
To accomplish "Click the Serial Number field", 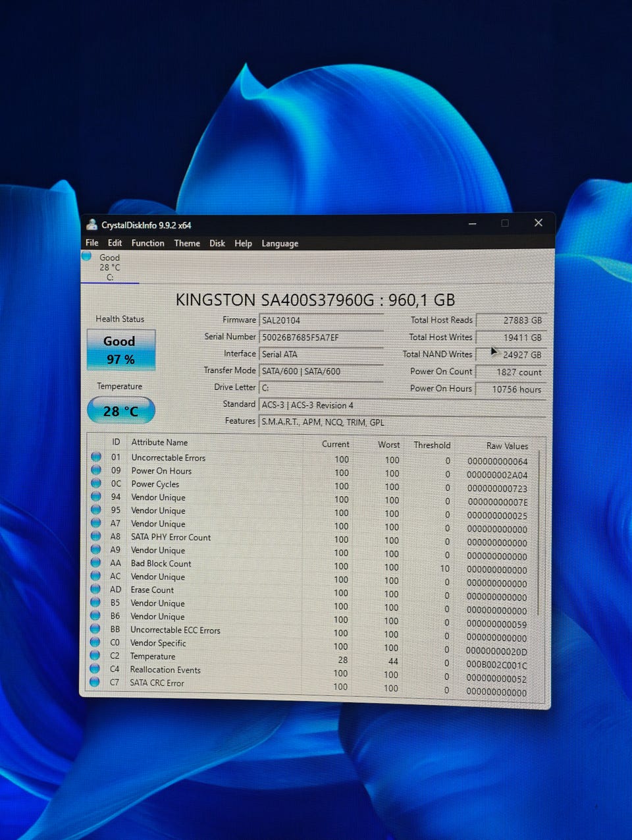I will coord(321,337).
